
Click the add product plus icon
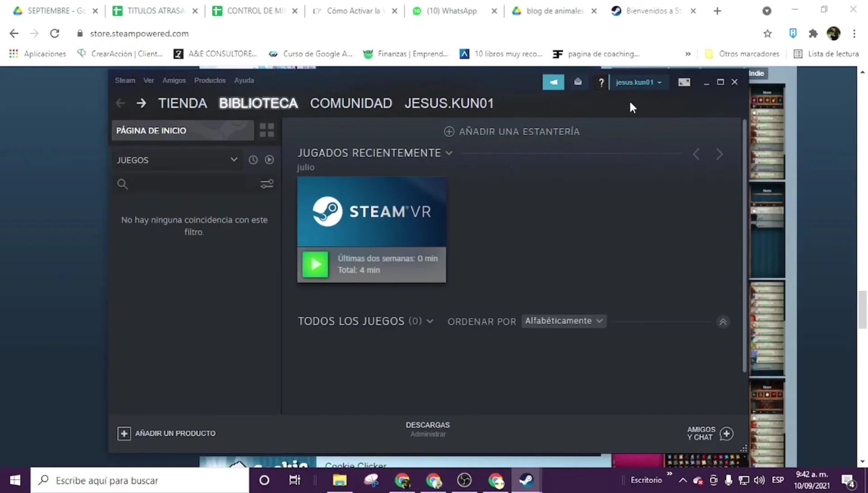[x=124, y=433]
